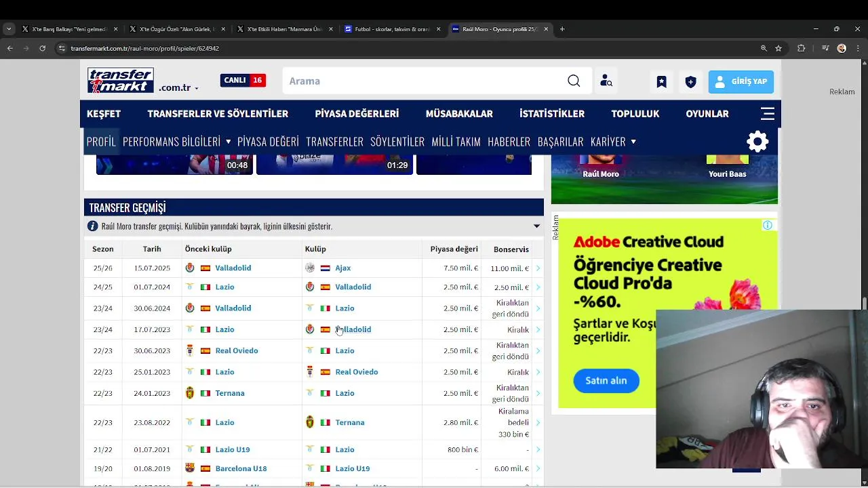Click the browser forward arrow
868x488 pixels.
coord(26,48)
